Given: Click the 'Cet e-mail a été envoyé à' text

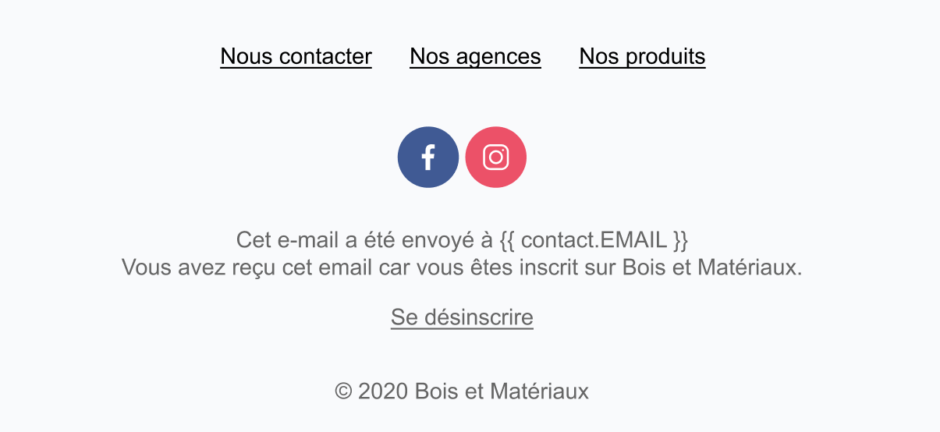Looking at the screenshot, I should click(x=364, y=240).
